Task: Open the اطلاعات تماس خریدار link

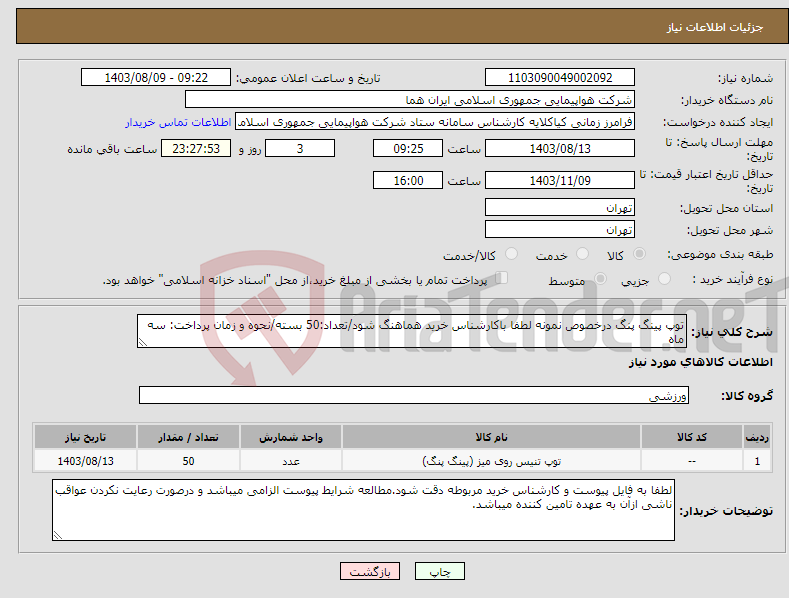Action: point(178,122)
